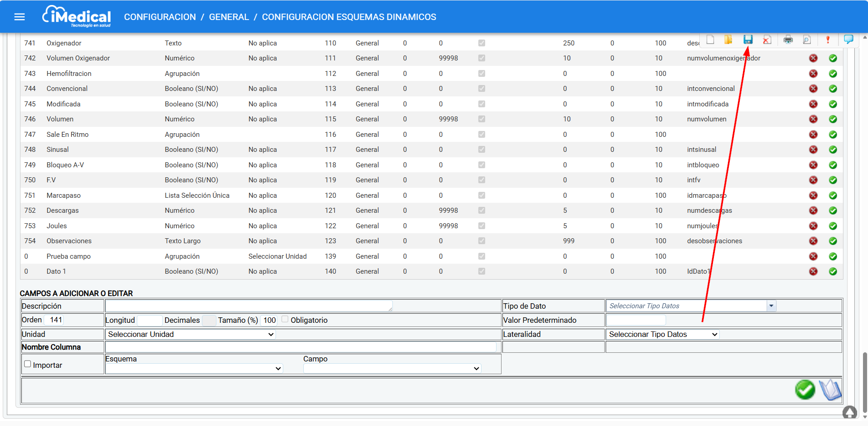
Task: Click the blank page new record icon
Action: 710,40
